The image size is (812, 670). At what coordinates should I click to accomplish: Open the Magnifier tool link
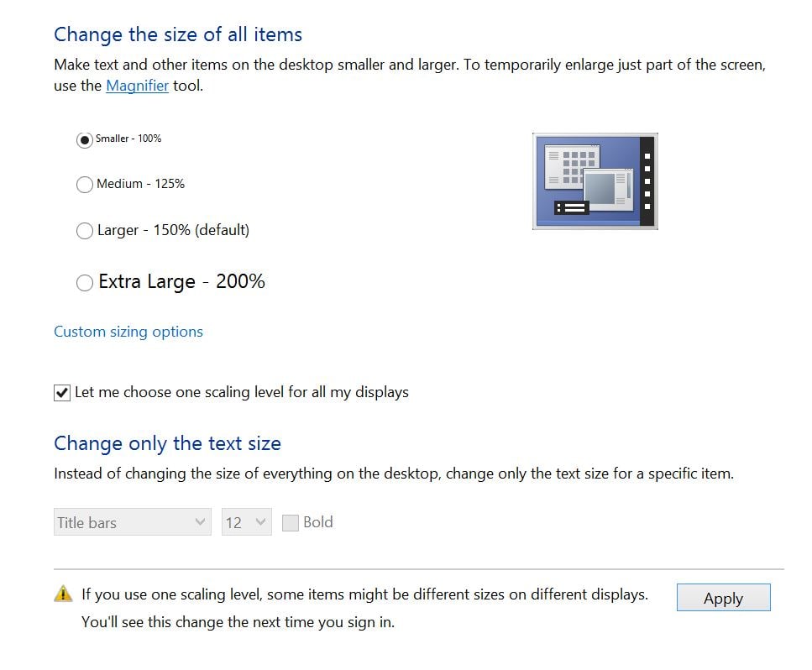(137, 86)
